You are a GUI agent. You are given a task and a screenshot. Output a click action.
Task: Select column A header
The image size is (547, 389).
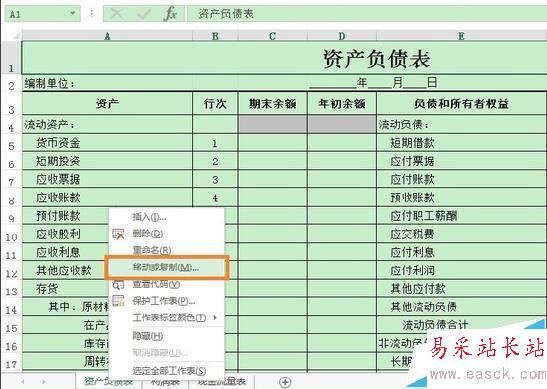[x=107, y=36]
